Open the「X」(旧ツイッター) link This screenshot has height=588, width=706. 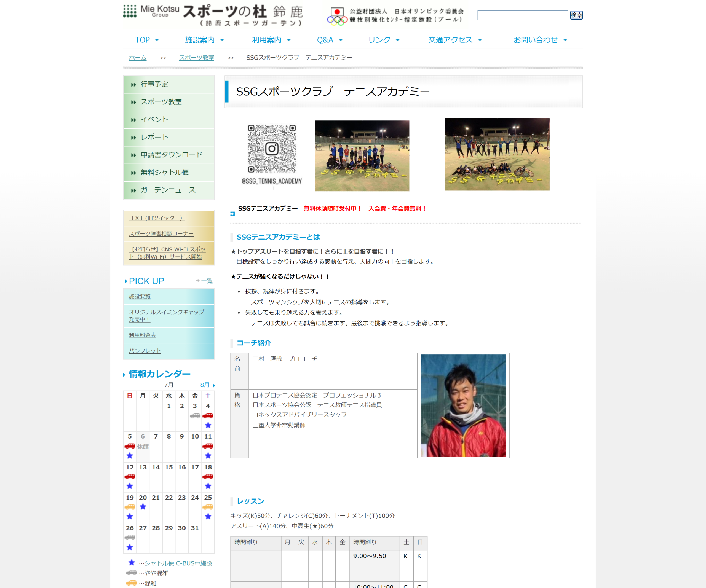coord(157,218)
